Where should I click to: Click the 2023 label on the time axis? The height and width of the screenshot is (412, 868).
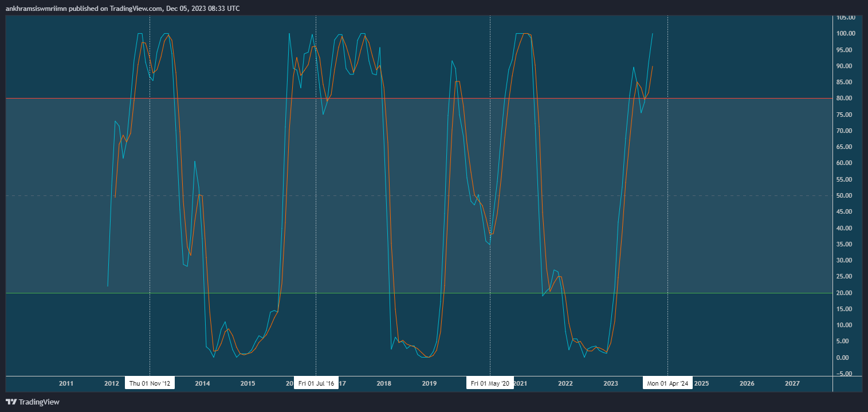611,383
